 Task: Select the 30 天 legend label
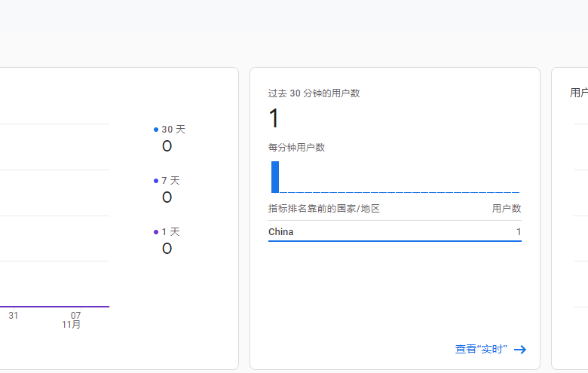coord(173,130)
